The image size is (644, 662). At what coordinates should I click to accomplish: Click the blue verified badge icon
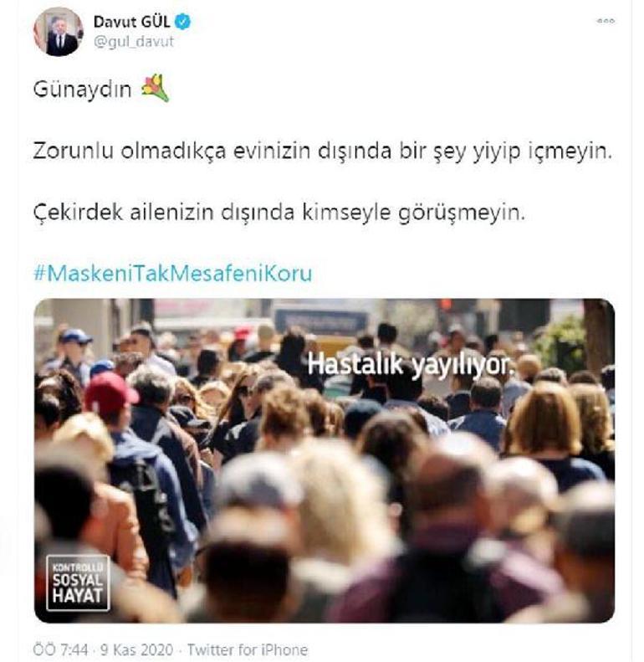tap(182, 22)
